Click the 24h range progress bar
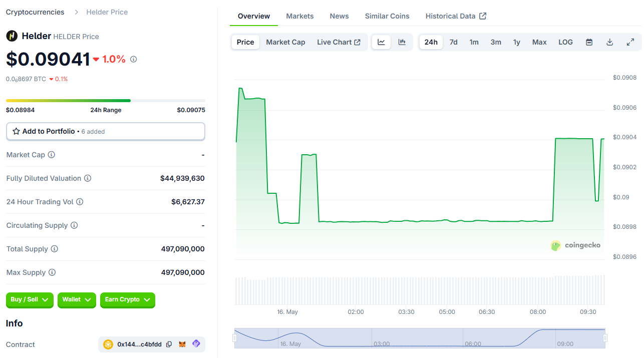The height and width of the screenshot is (358, 644). pos(106,101)
